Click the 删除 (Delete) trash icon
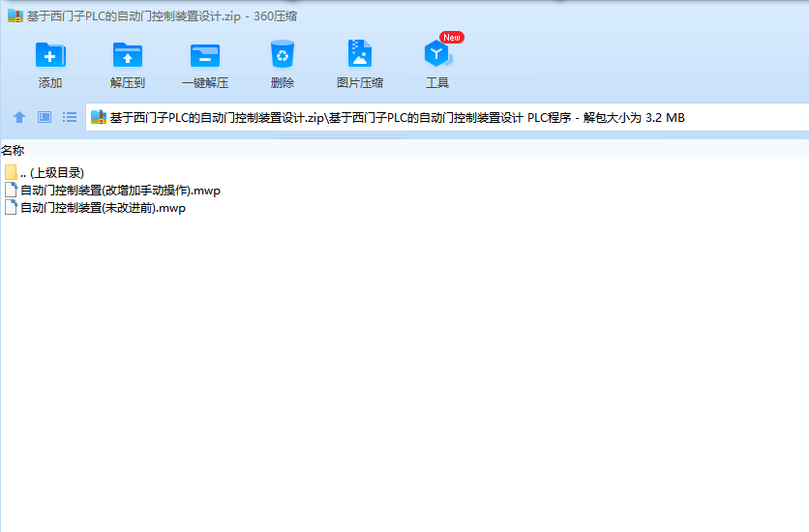The image size is (809, 532). pyautogui.click(x=283, y=54)
